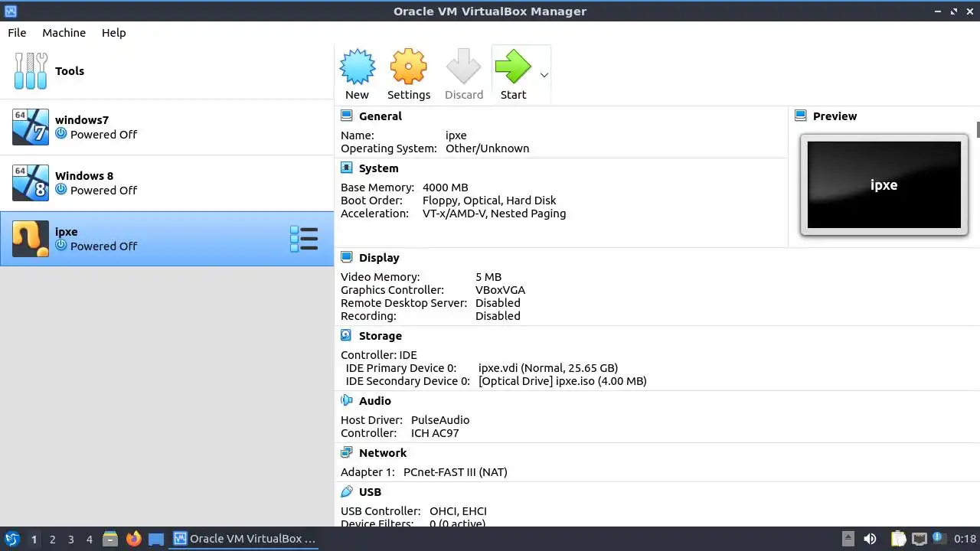Click Oracle VM VirtualBox taskbar window button
Viewport: 980px width, 551px height.
click(244, 539)
